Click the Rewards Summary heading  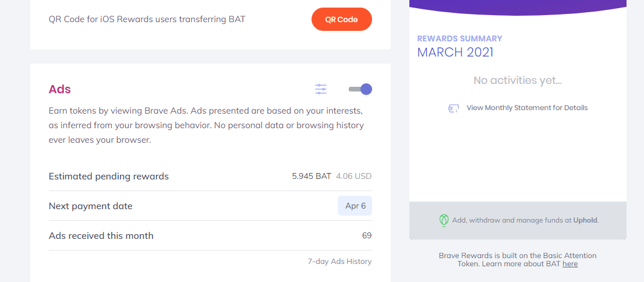tap(459, 38)
